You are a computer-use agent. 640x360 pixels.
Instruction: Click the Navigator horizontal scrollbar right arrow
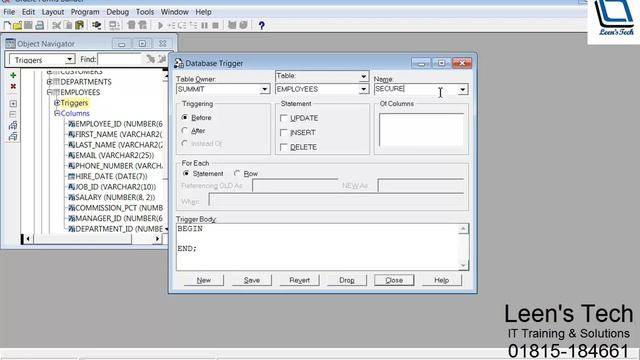157,239
